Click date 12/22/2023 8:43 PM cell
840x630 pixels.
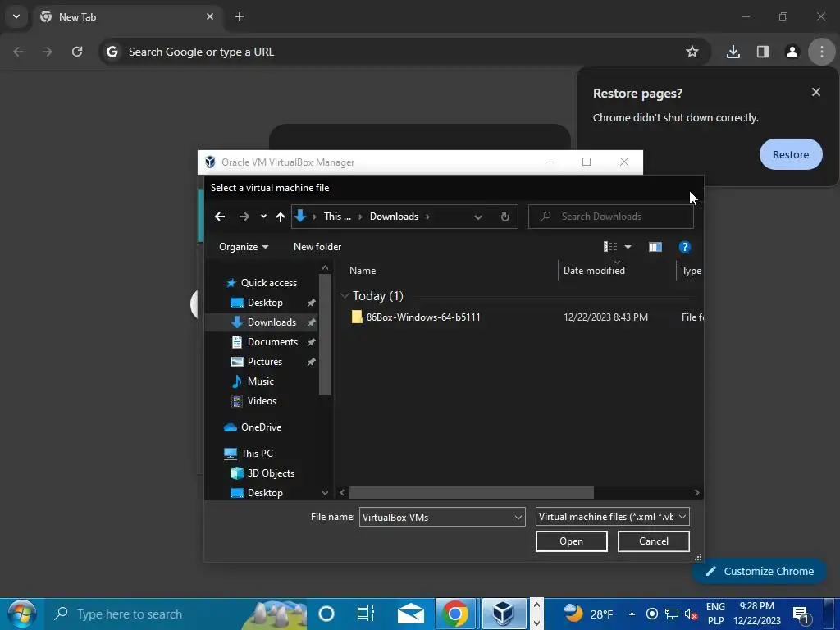[x=605, y=317]
